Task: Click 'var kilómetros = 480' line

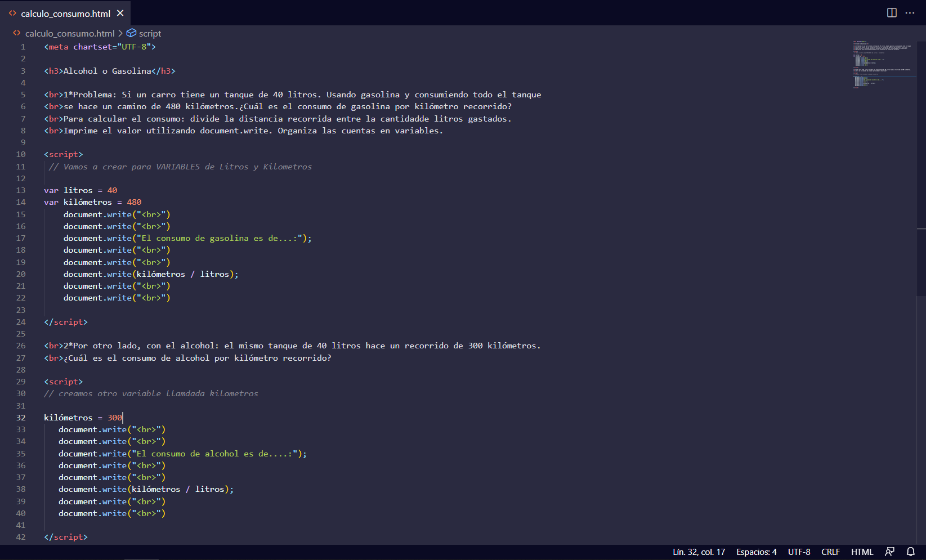Action: (x=93, y=202)
